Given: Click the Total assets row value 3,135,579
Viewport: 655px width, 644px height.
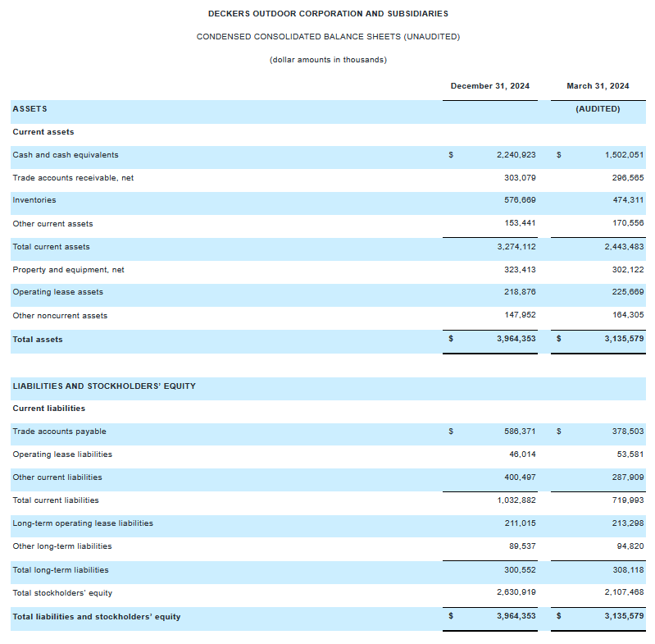Looking at the screenshot, I should [624, 339].
